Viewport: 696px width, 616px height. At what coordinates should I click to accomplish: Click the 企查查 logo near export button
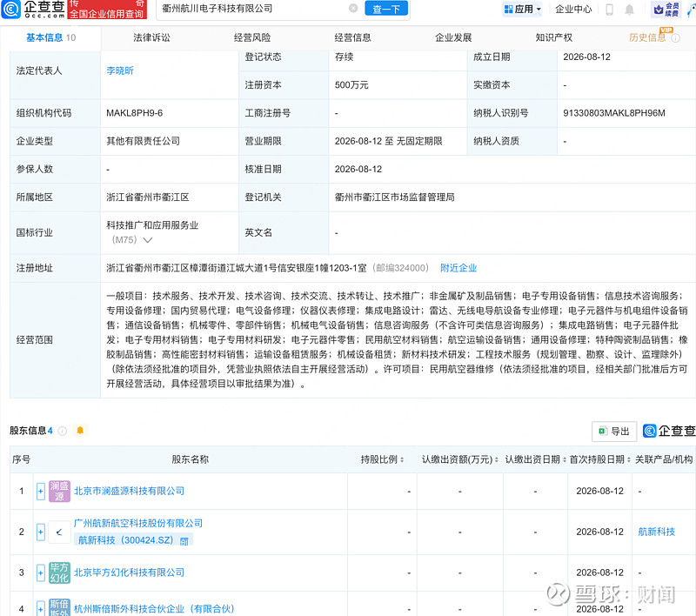[669, 431]
